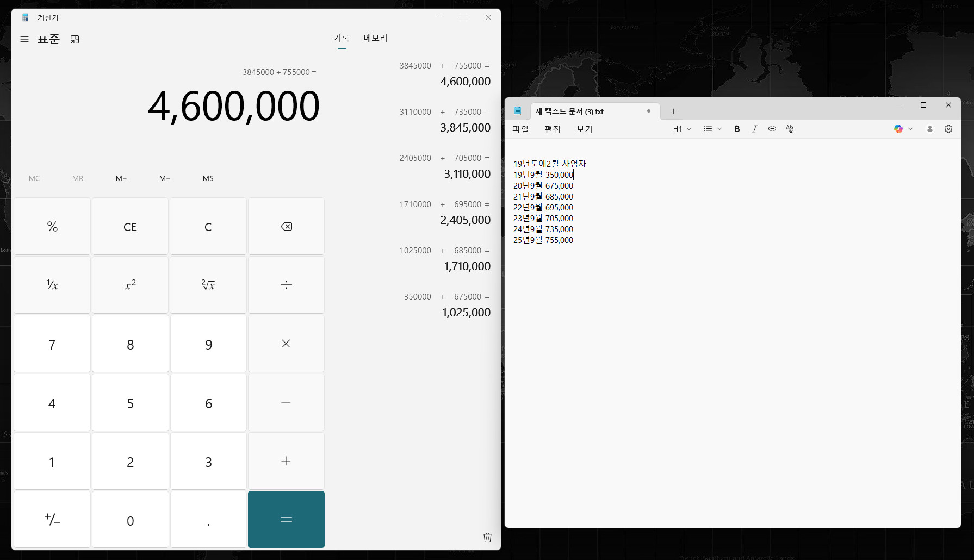The height and width of the screenshot is (560, 974).
Task: Expand the H1 heading dropdown
Action: [682, 129]
